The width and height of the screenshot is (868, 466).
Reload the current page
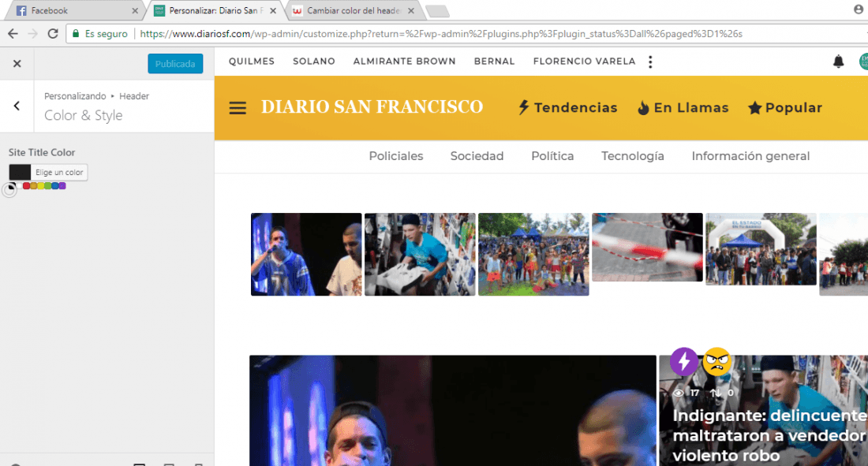point(53,34)
